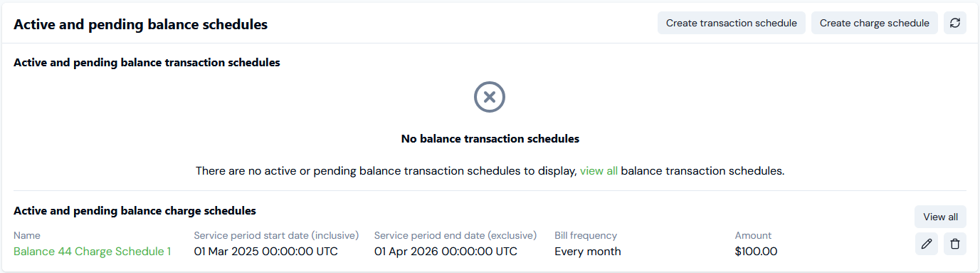Viewport: 980px width, 273px height.
Task: Select the 'Active and pending balance schedules' title
Action: tap(141, 24)
